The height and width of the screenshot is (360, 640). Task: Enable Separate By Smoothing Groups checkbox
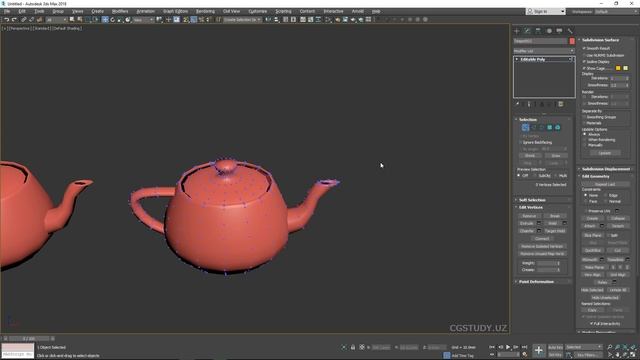(x=584, y=117)
